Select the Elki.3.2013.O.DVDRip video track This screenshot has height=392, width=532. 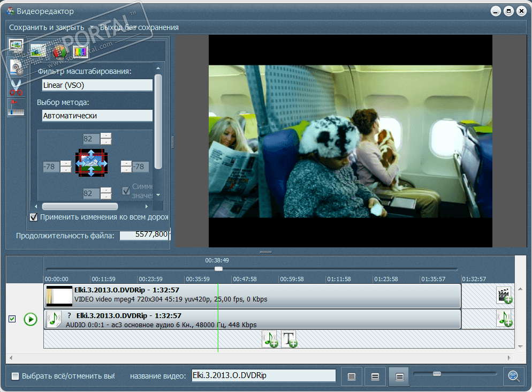coord(253,296)
